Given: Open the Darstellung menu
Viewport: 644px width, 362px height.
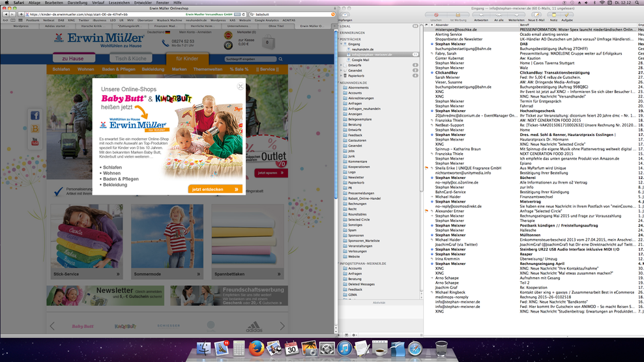Looking at the screenshot, I should coord(77,3).
